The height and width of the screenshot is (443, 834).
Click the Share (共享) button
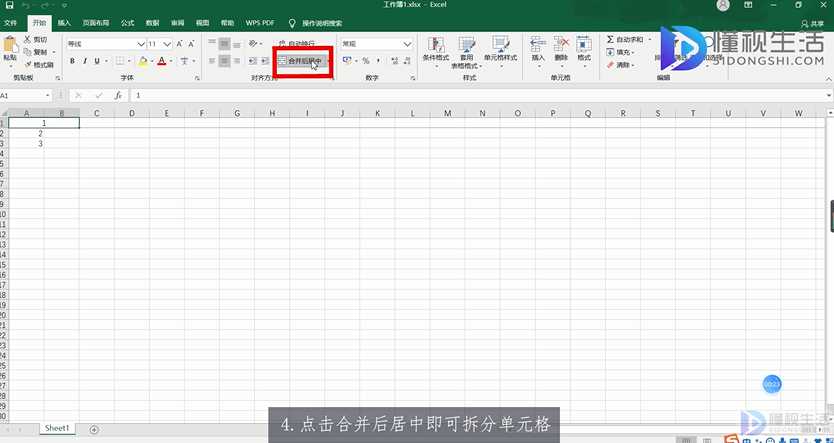[x=817, y=22]
